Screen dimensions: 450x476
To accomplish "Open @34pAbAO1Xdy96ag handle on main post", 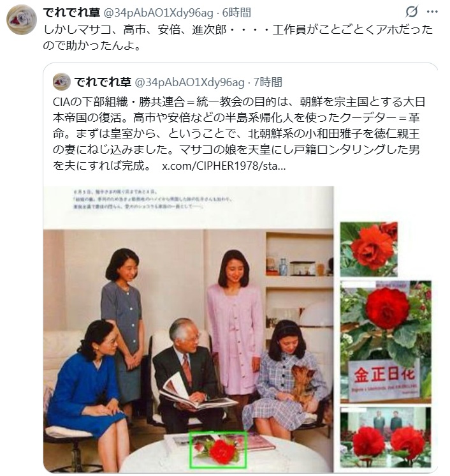I will point(159,13).
